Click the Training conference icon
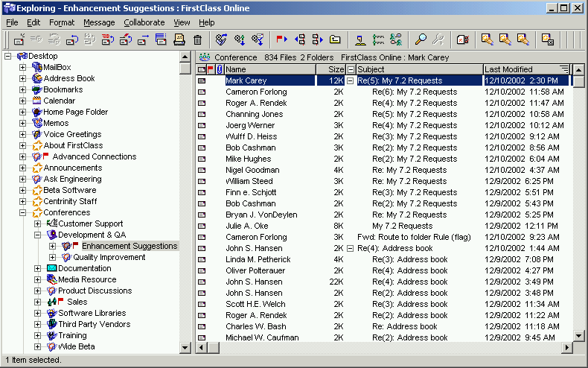588x368 pixels. coord(52,335)
